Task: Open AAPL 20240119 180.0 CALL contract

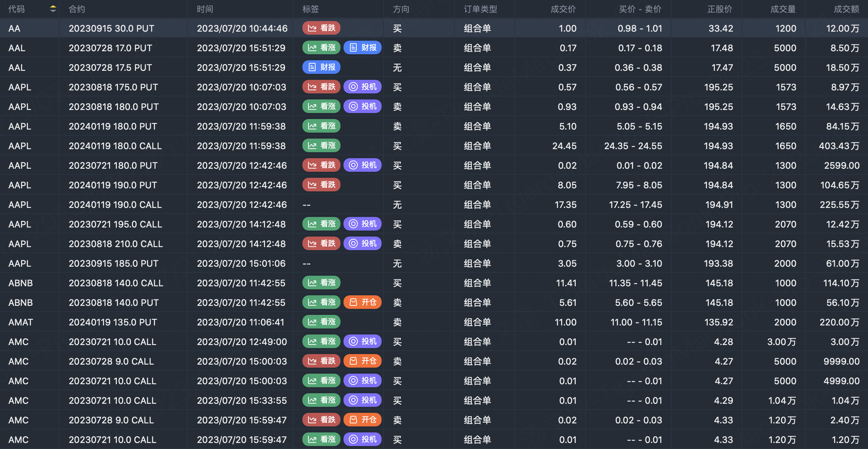Action: pos(115,146)
